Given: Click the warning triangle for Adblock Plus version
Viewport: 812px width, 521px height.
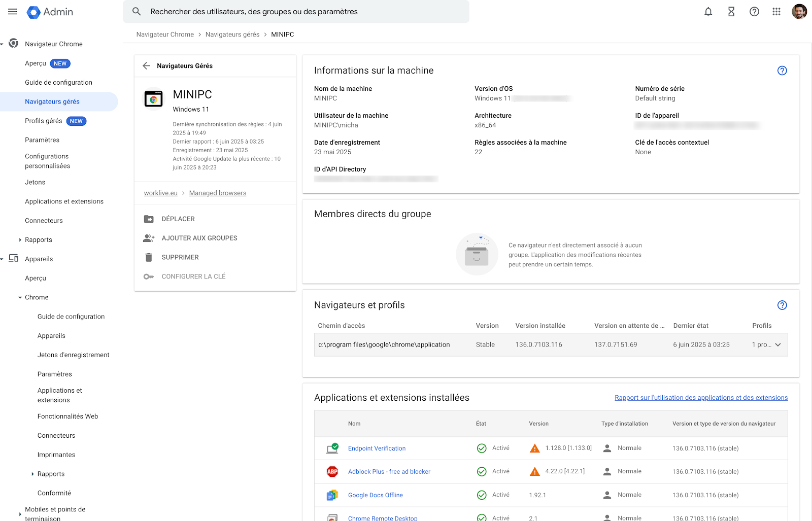Looking at the screenshot, I should (535, 472).
